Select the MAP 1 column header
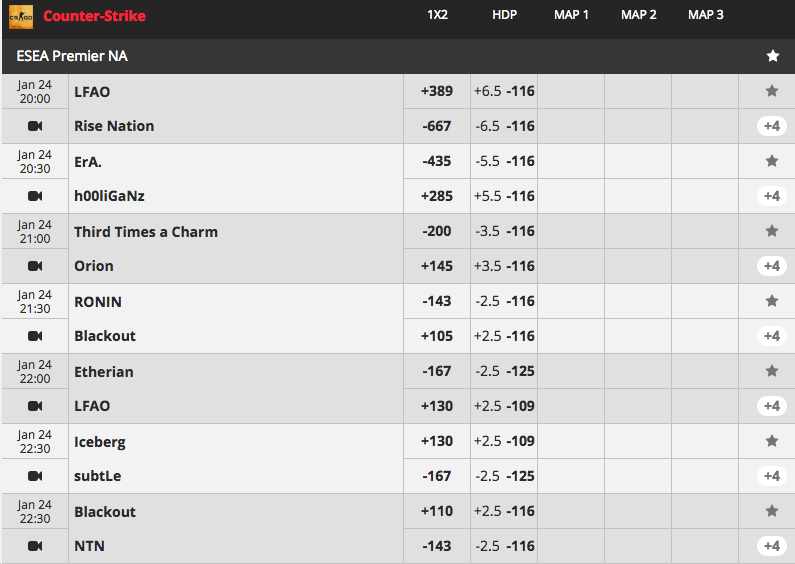This screenshot has height=564, width=795. point(571,15)
